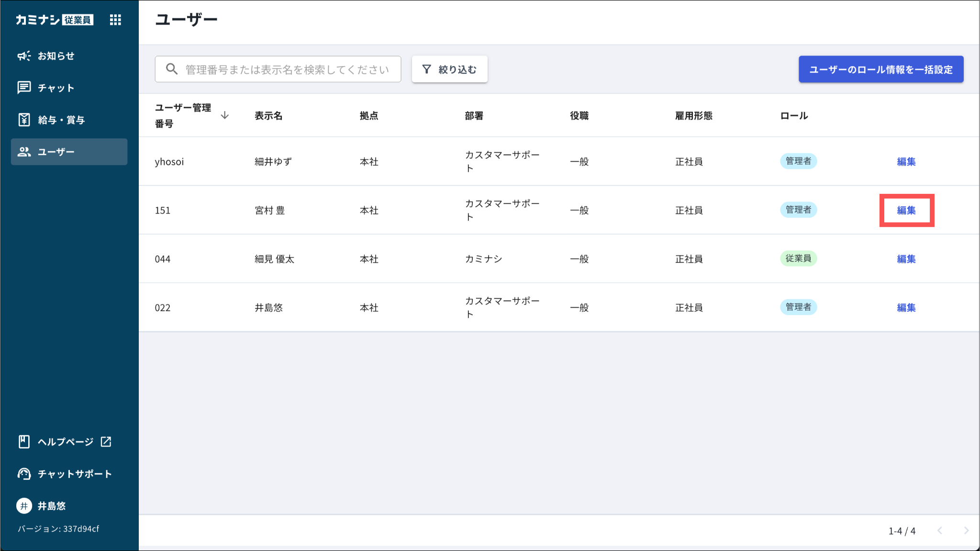Click the magnifier icon in search box

coord(172,69)
